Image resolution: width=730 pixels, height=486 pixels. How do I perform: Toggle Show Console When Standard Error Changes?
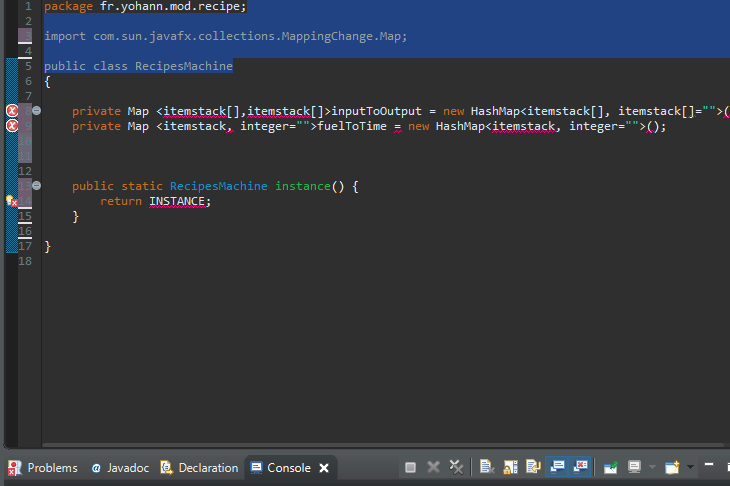point(580,467)
